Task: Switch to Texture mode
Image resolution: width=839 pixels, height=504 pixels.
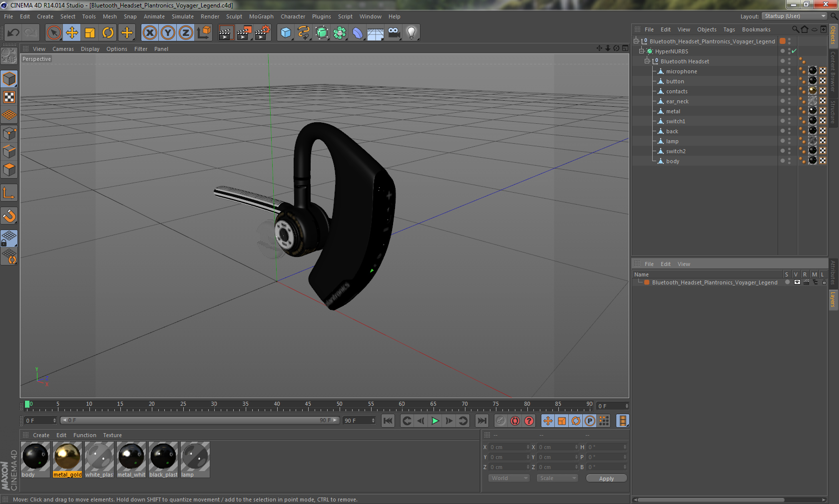Action: 9,97
